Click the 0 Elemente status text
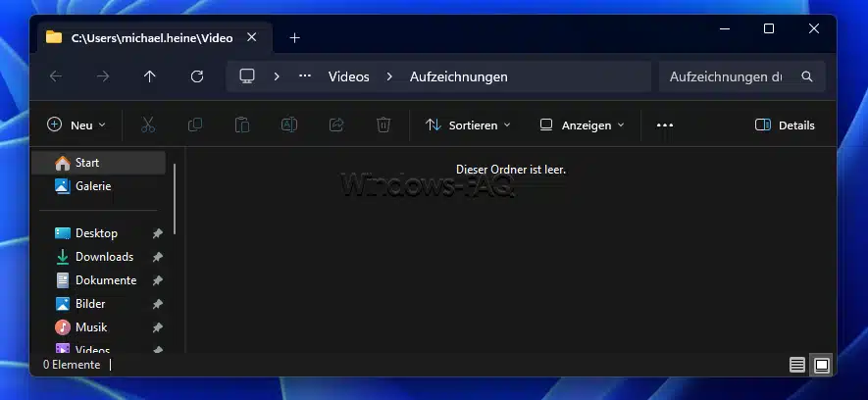Image resolution: width=868 pixels, height=400 pixels. tap(72, 365)
